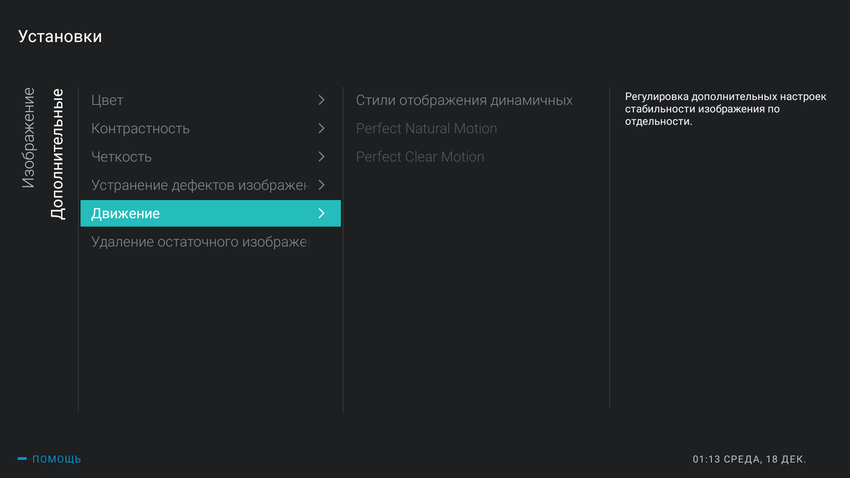Click the Установки page title
Image resolution: width=850 pixels, height=478 pixels.
point(60,37)
